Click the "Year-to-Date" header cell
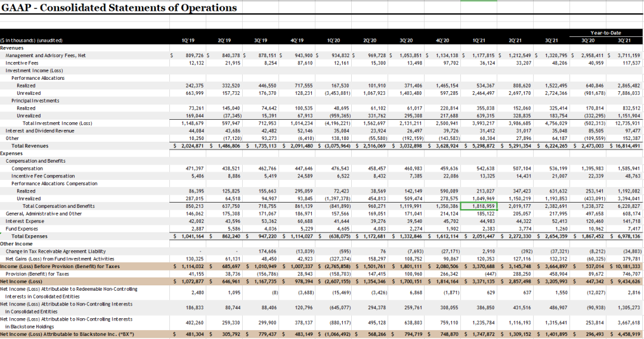This screenshot has height=339, width=644. [606, 33]
